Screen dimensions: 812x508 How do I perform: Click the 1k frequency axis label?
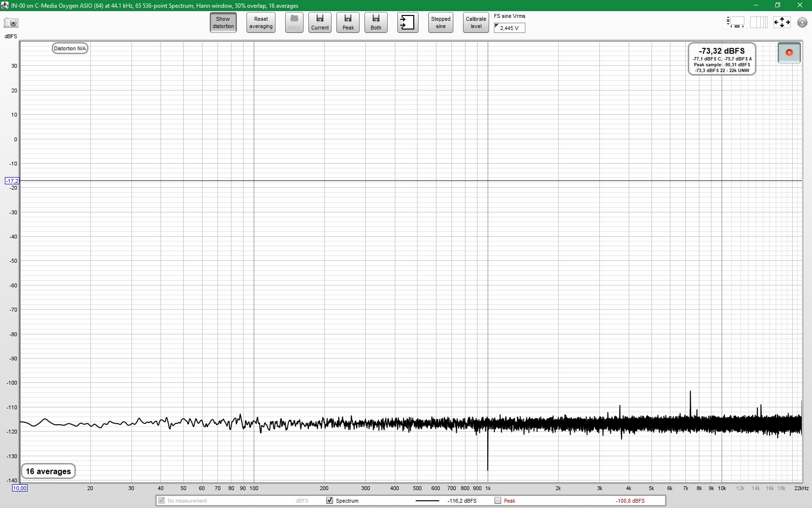tap(488, 488)
